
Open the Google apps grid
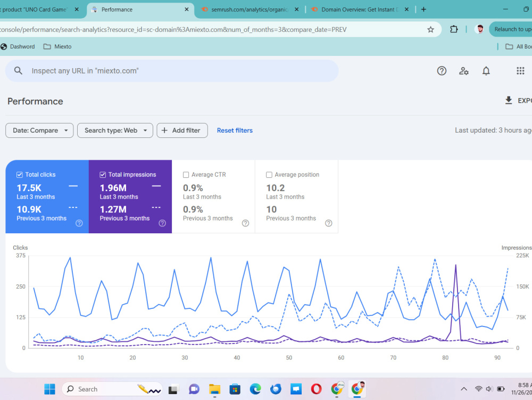[x=520, y=71]
